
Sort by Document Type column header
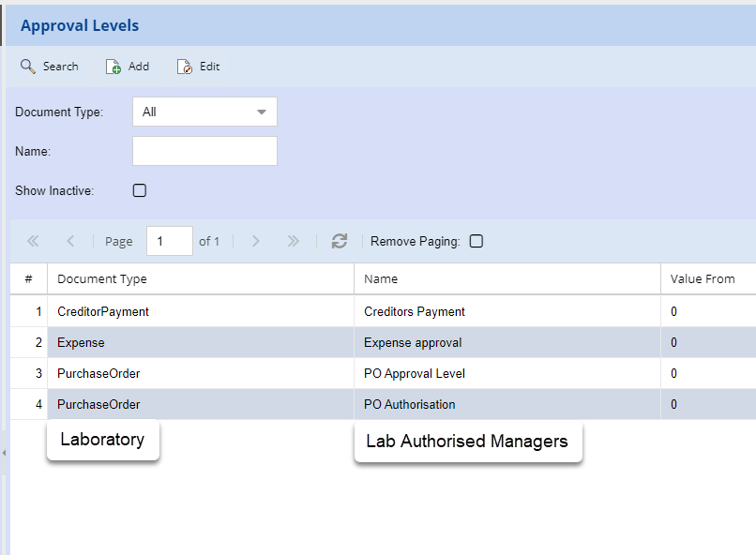tap(102, 278)
